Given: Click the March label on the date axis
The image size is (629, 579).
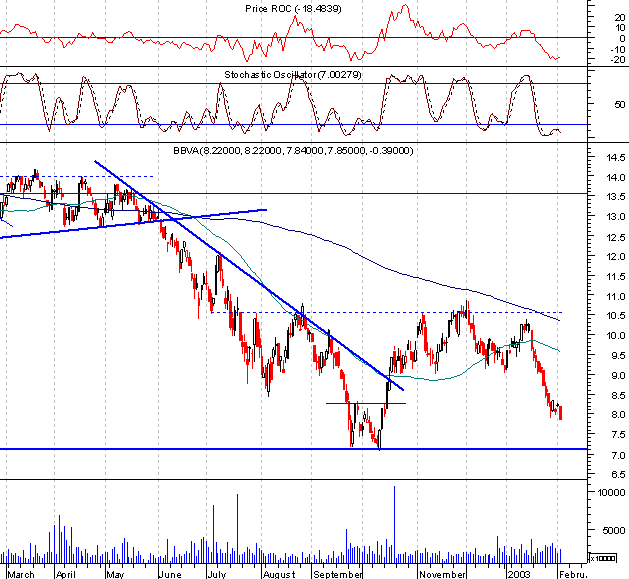Looking at the screenshot, I should tap(21, 574).
